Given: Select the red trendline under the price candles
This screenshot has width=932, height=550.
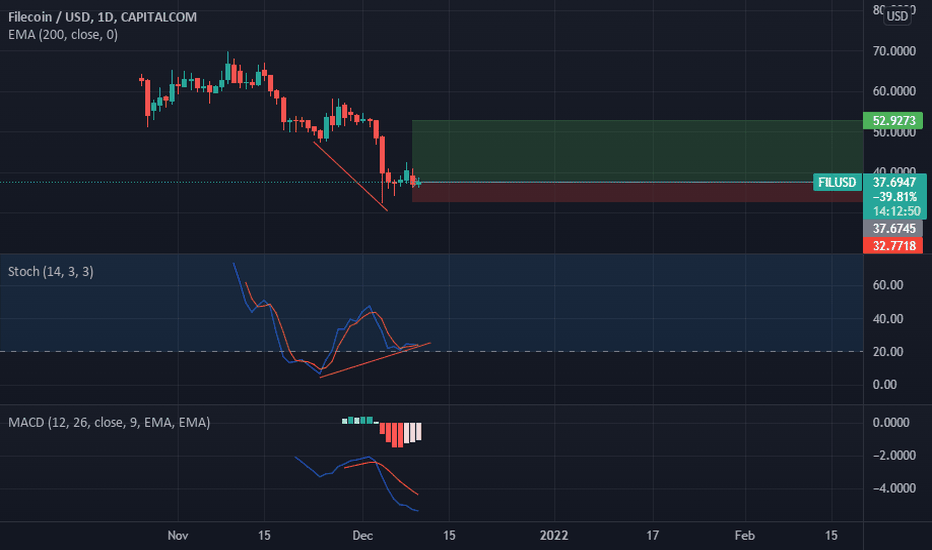Looking at the screenshot, I should (x=351, y=177).
